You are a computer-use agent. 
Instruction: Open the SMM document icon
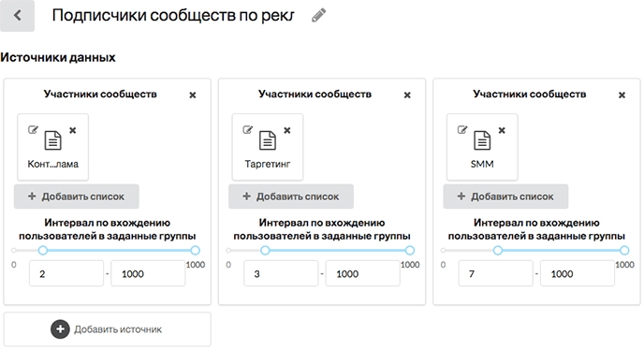pyautogui.click(x=482, y=140)
